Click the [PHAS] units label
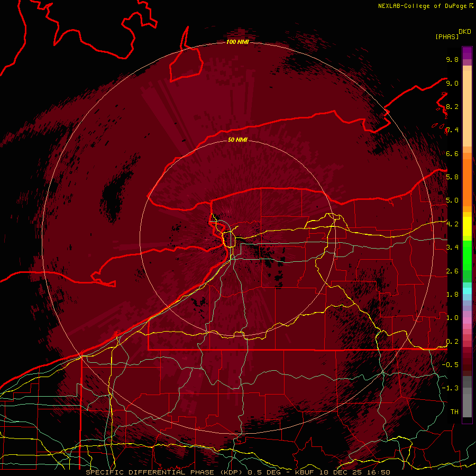 point(447,36)
